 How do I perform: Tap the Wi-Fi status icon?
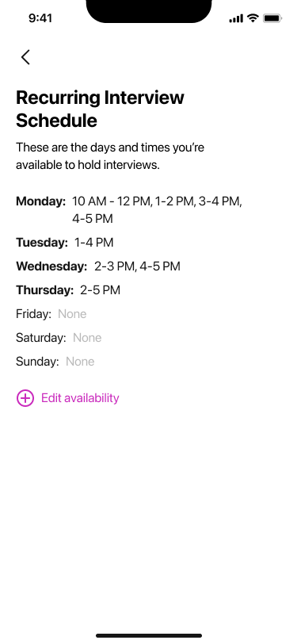(253, 18)
